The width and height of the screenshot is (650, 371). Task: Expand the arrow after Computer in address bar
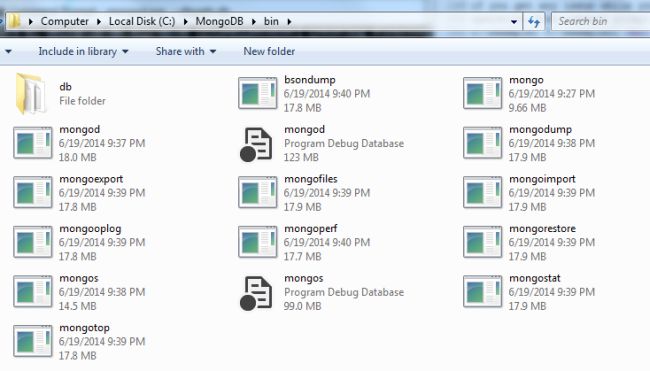coord(99,22)
